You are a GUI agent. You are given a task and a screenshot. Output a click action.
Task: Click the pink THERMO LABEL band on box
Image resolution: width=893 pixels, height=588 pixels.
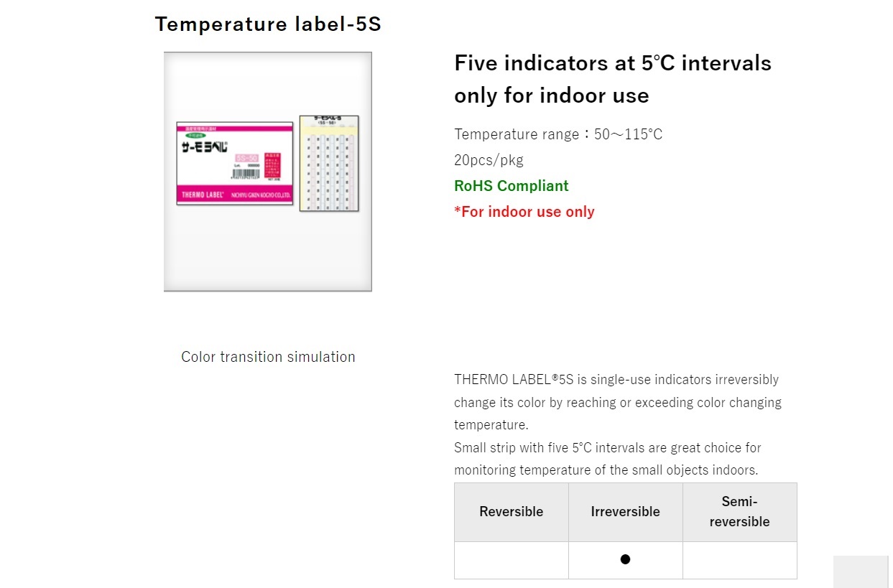tap(235, 195)
